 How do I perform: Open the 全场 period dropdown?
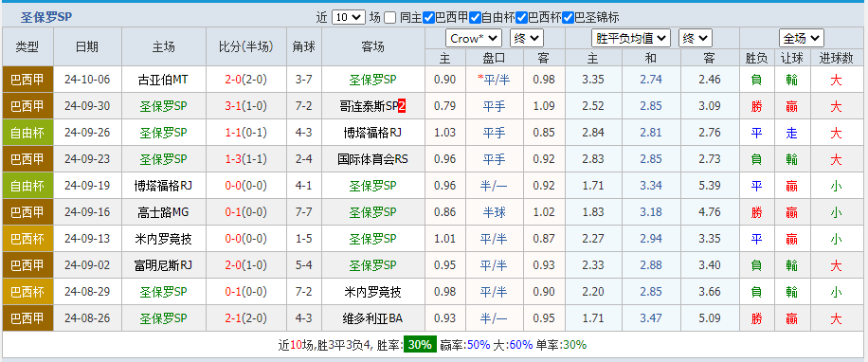[x=802, y=38]
